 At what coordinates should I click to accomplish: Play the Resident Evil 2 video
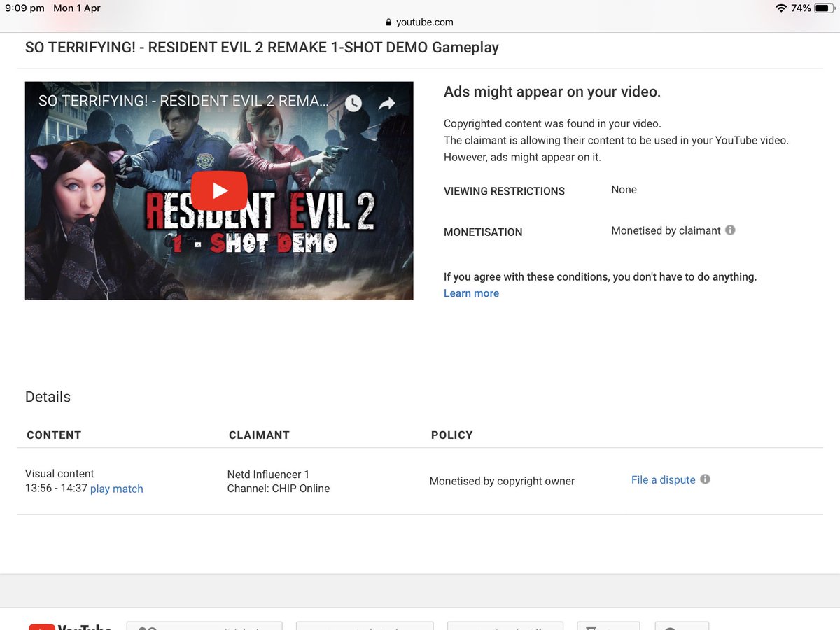point(219,190)
